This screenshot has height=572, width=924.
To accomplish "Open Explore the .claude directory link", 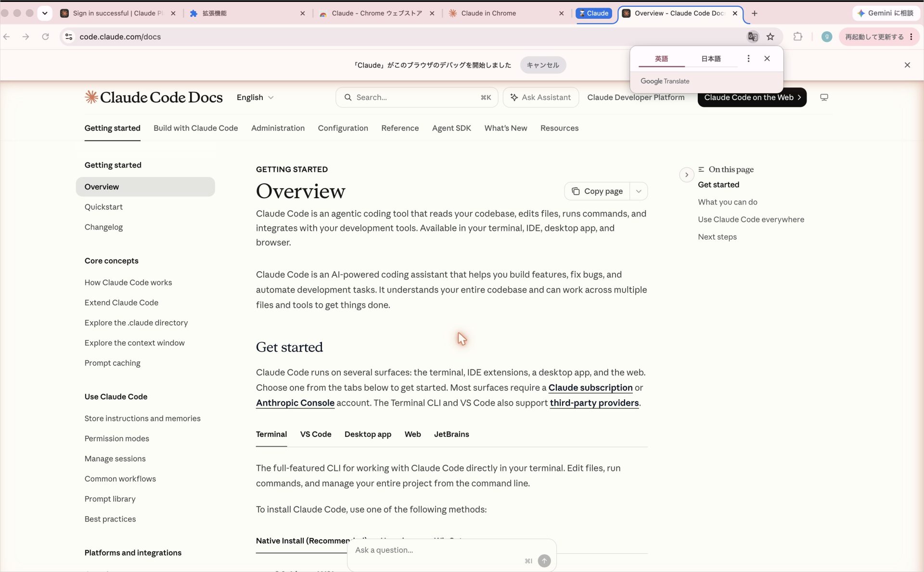I will click(x=136, y=323).
